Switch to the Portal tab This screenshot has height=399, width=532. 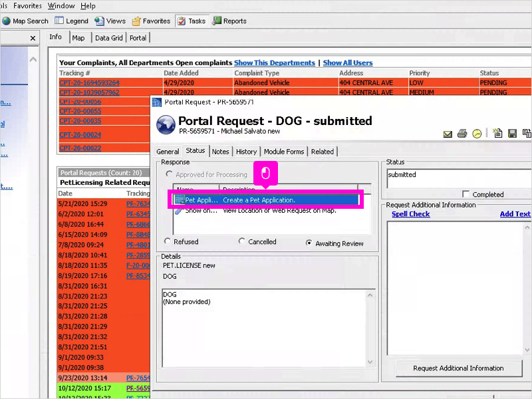coord(138,38)
